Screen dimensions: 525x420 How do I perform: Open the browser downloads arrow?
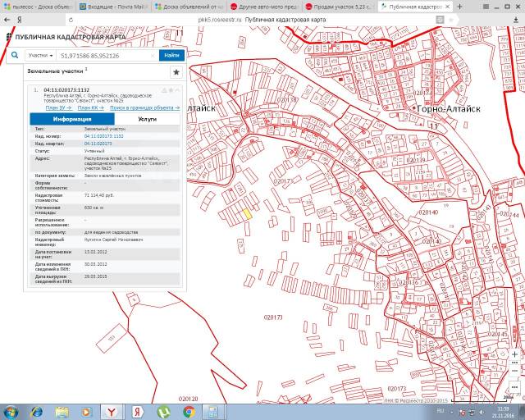tap(516, 20)
